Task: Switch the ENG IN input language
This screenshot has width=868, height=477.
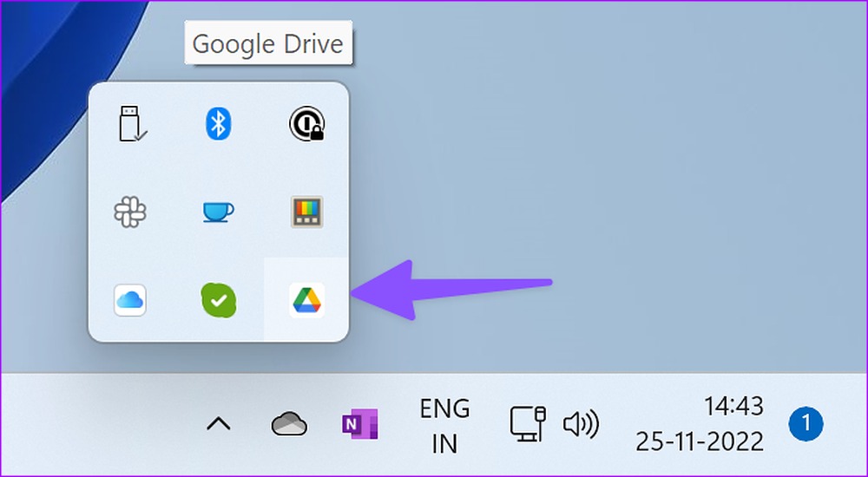Action: coord(444,426)
